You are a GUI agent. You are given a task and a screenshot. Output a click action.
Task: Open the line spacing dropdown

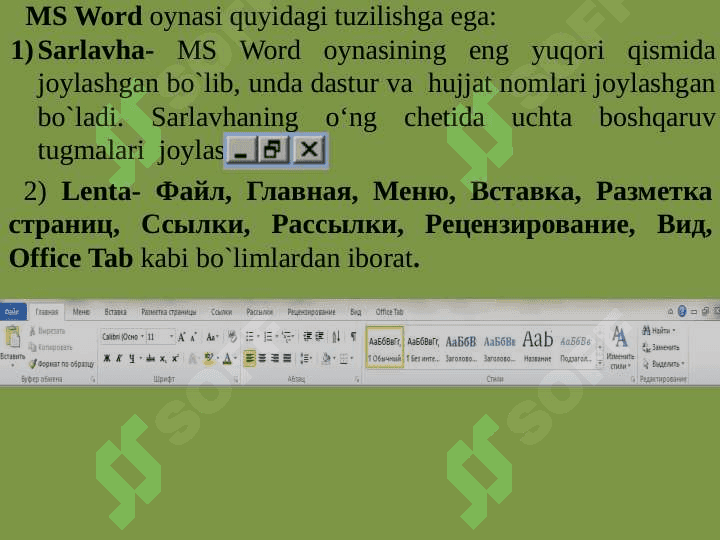[x=305, y=358]
